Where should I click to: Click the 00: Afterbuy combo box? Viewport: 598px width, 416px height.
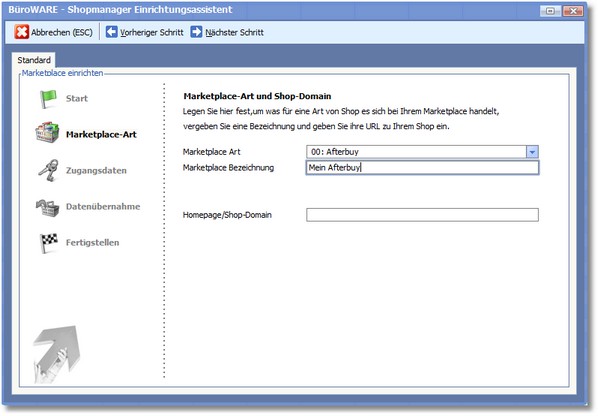click(x=422, y=152)
